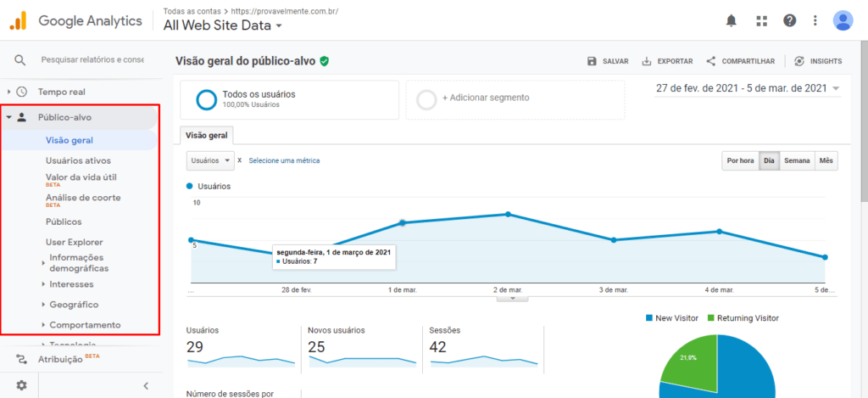
Task: Open the admin settings gear icon
Action: point(20,385)
